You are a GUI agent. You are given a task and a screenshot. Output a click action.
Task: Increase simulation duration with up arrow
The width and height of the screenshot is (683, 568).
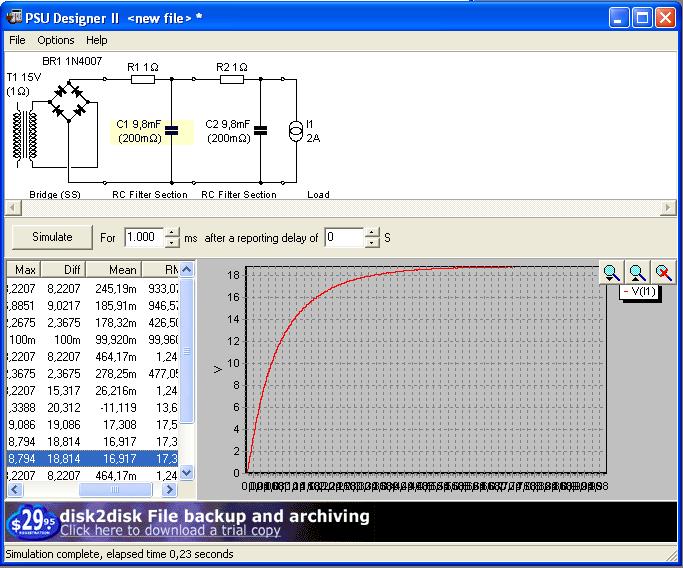coord(172,232)
